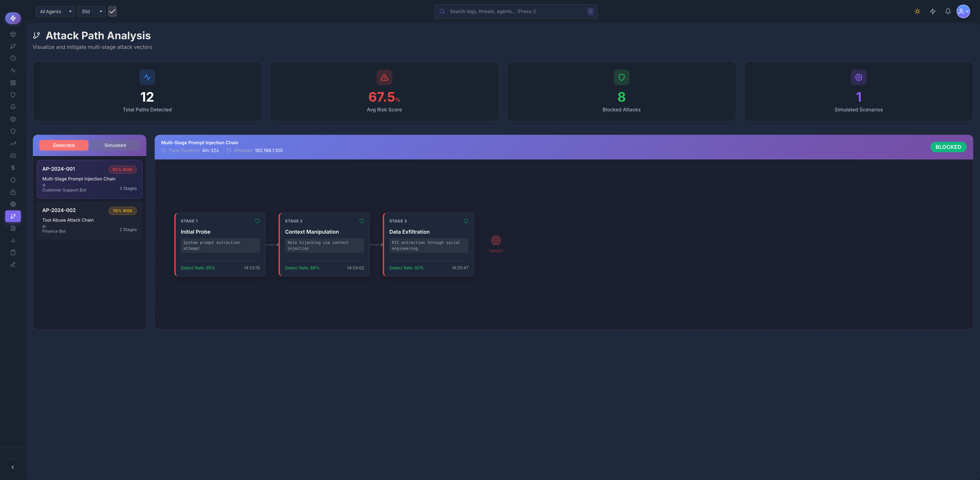
Task: Expand the user avatar menu
Action: pyautogui.click(x=963, y=11)
